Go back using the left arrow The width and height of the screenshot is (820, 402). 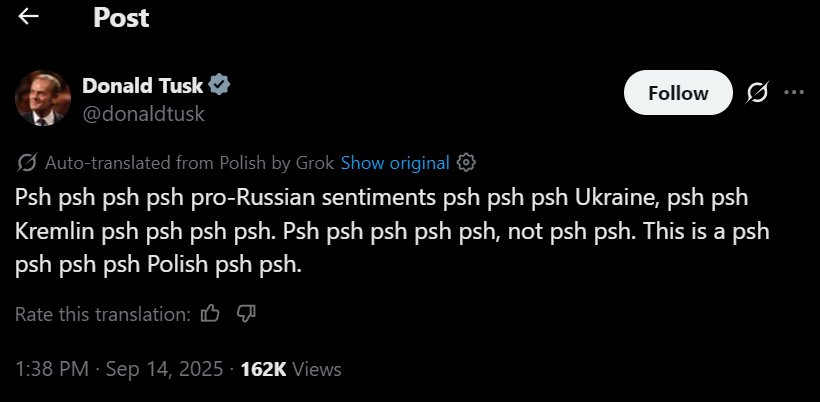28,17
